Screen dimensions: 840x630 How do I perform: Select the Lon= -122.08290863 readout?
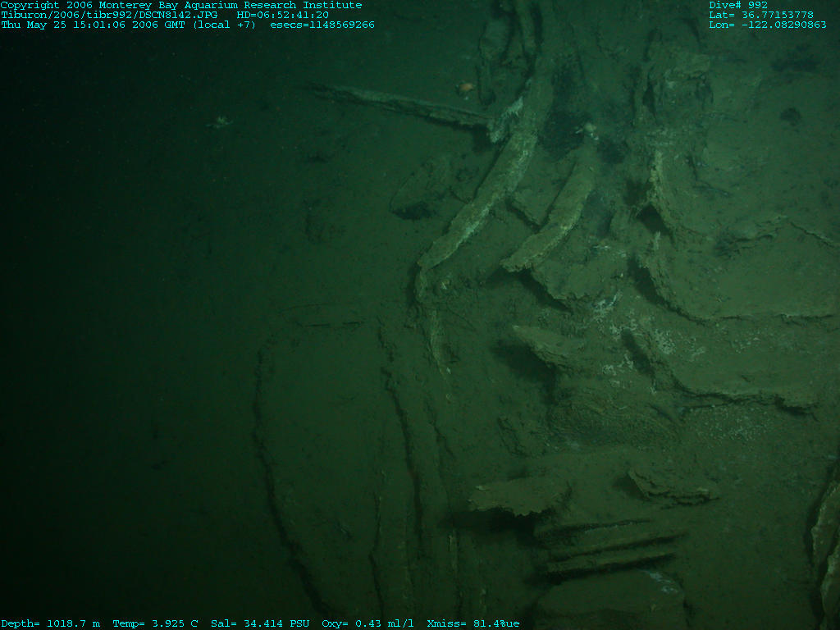768,25
